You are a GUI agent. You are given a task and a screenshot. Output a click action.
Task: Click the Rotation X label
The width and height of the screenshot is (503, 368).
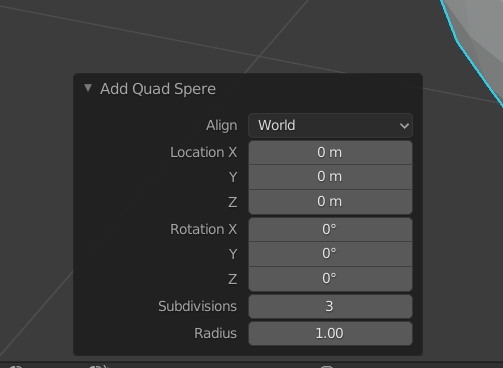[204, 229]
